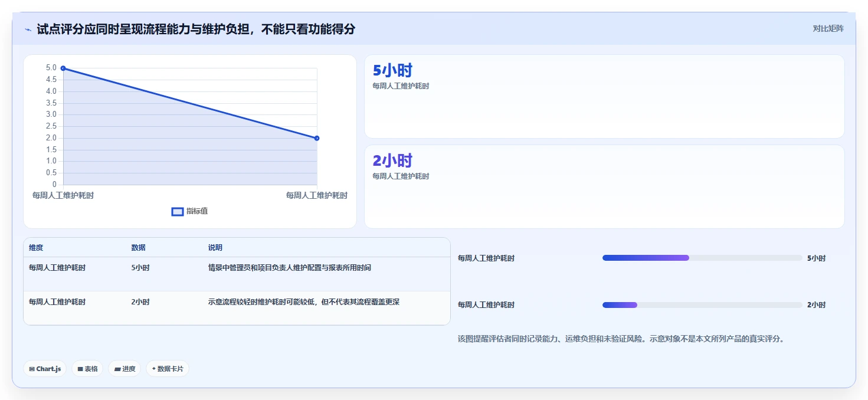Click the 维度 column header
Viewport: 868px width, 400px height.
click(x=36, y=248)
